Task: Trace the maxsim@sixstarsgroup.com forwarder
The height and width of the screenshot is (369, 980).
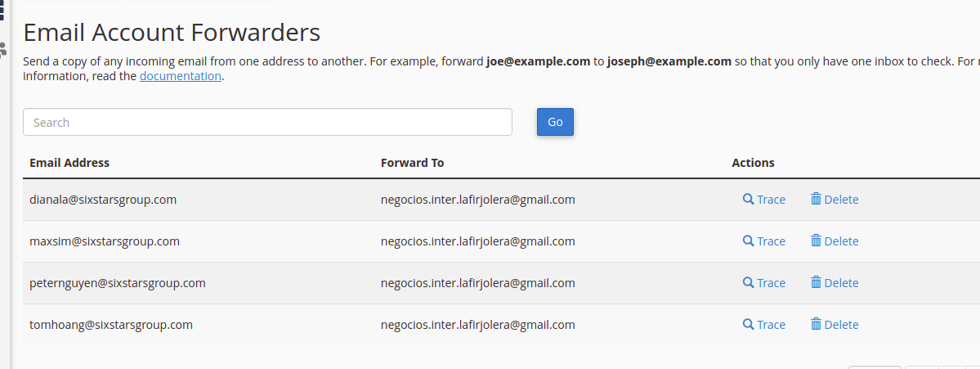Action: [x=763, y=241]
